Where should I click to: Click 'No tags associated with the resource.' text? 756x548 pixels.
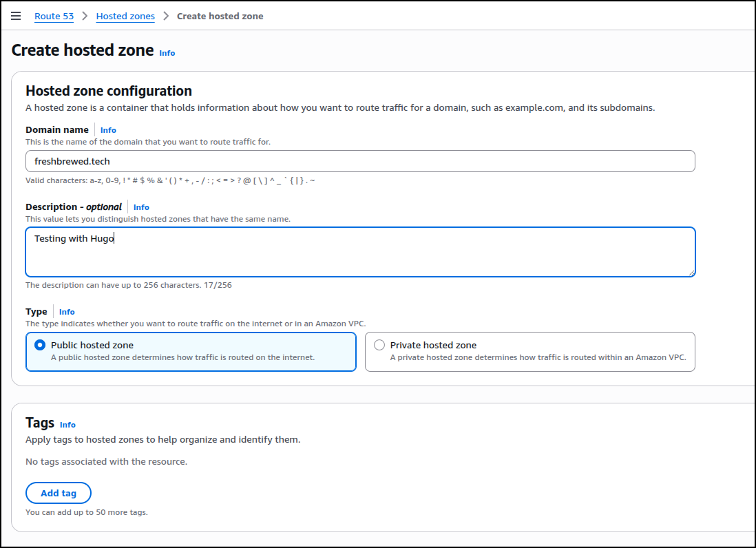[x=107, y=462]
